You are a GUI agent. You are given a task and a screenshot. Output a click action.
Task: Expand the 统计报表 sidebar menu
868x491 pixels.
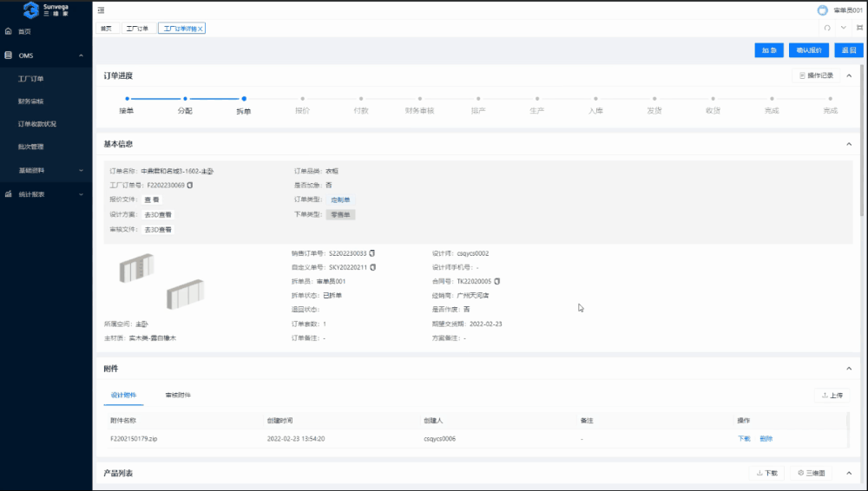pos(81,194)
